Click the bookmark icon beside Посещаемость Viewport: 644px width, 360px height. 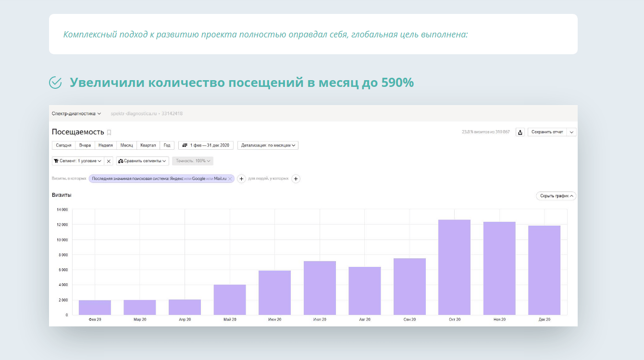coord(109,132)
